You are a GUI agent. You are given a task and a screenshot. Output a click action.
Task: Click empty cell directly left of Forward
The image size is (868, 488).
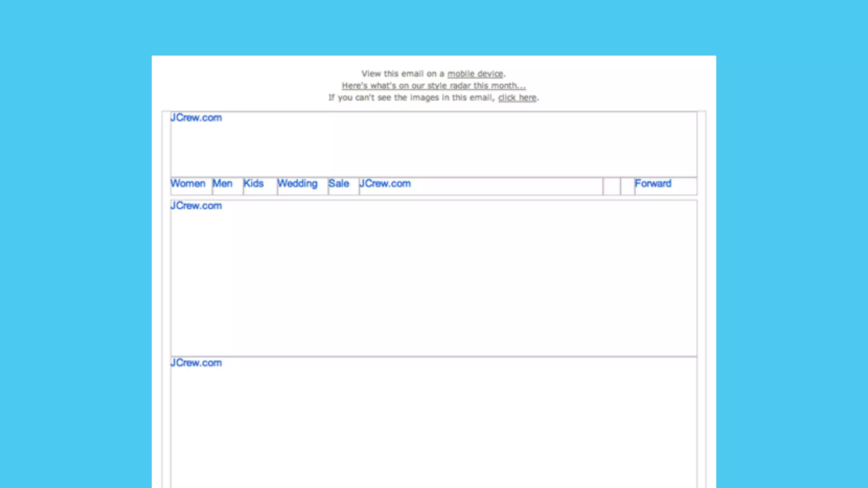click(x=627, y=186)
